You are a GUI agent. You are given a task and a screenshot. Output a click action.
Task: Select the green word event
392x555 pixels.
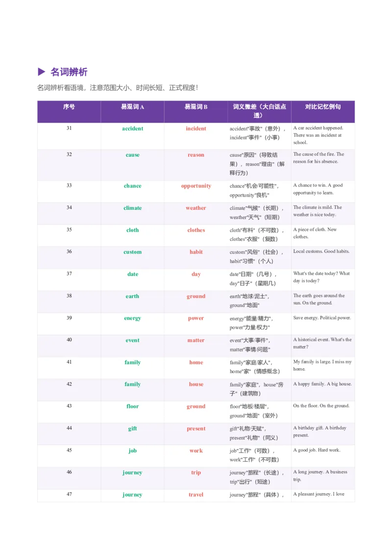pos(133,341)
